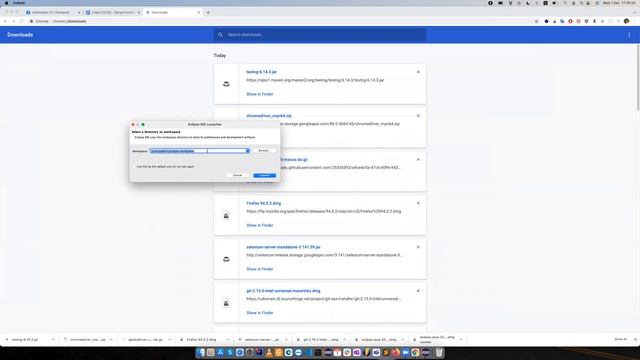Switch to the Downloads browser tab
The height and width of the screenshot is (360, 640).
(x=173, y=13)
